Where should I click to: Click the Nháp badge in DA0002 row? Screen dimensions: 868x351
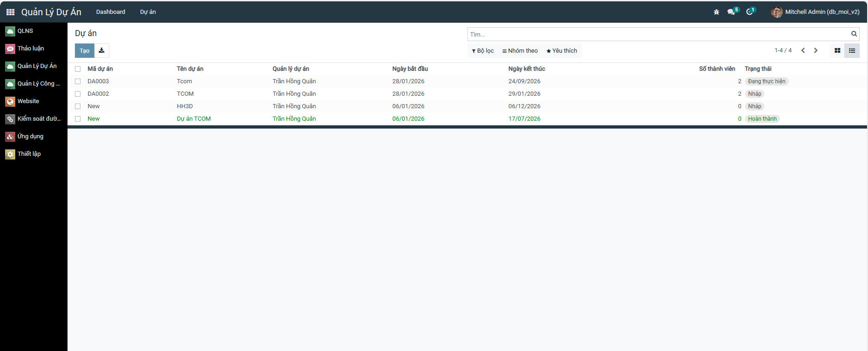(x=755, y=94)
